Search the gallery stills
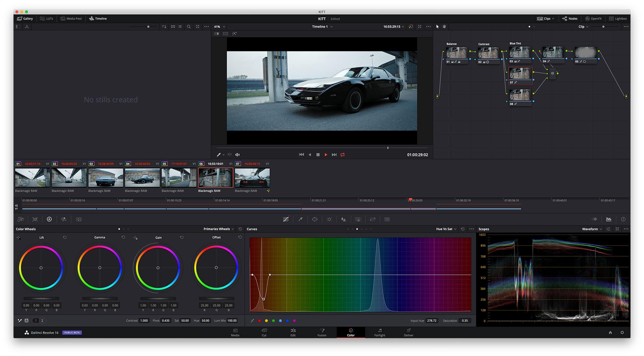Screen dimensions: 644x356 click(x=189, y=27)
